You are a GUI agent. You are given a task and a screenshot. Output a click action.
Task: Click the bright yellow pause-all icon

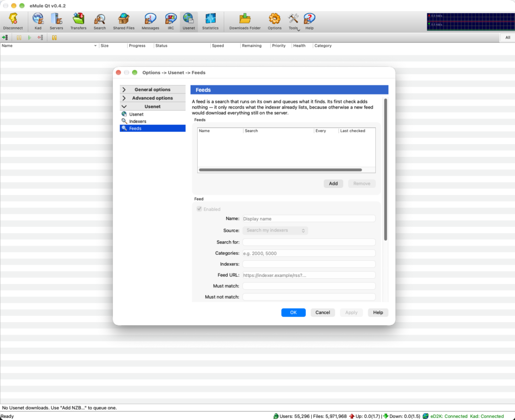click(54, 38)
